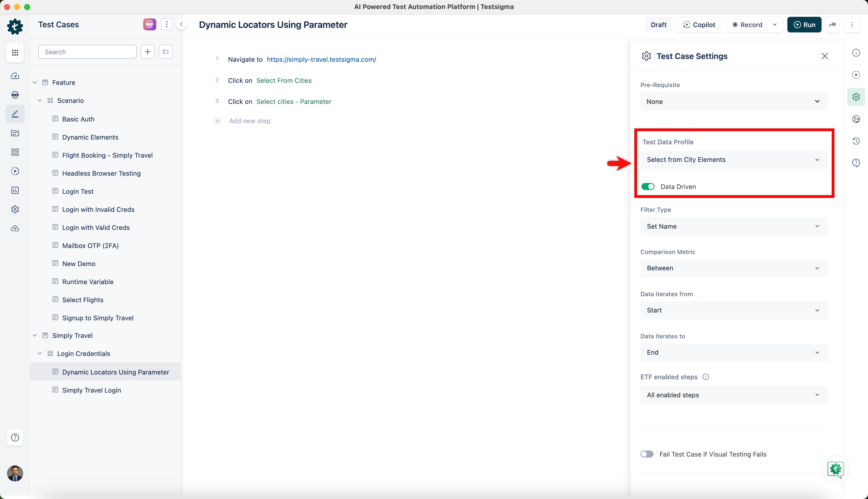
Task: Click the Record button
Action: coord(747,25)
